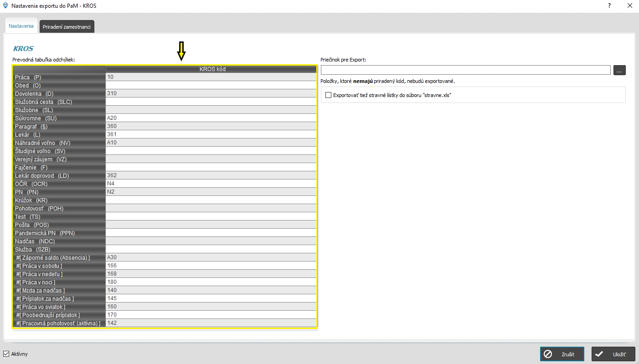
Task: Select the code cell for Verejný záujem (VZ)
Action: coord(211,159)
